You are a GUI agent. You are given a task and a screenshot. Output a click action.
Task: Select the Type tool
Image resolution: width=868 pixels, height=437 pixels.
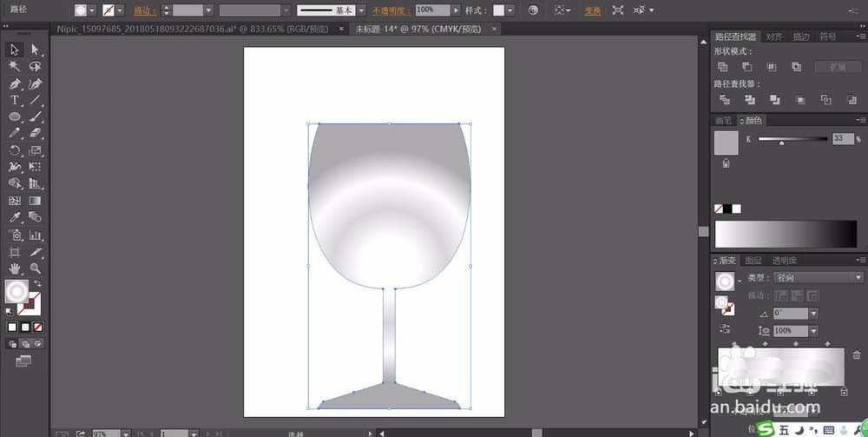coord(15,101)
